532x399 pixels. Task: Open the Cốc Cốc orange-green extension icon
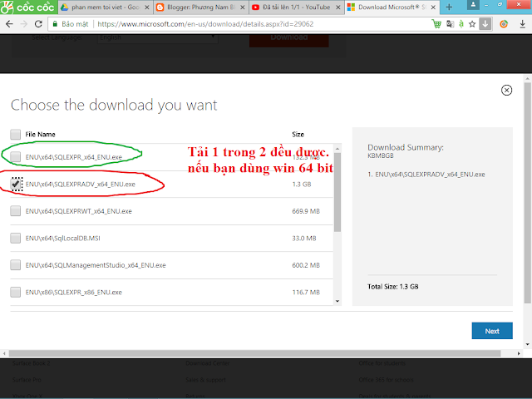pos(504,24)
